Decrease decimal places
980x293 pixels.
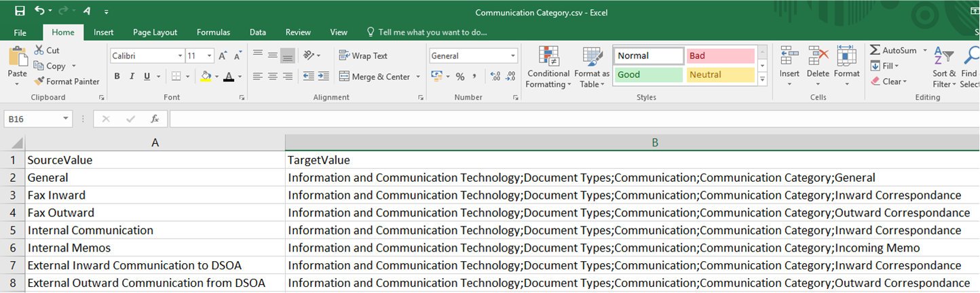[510, 76]
